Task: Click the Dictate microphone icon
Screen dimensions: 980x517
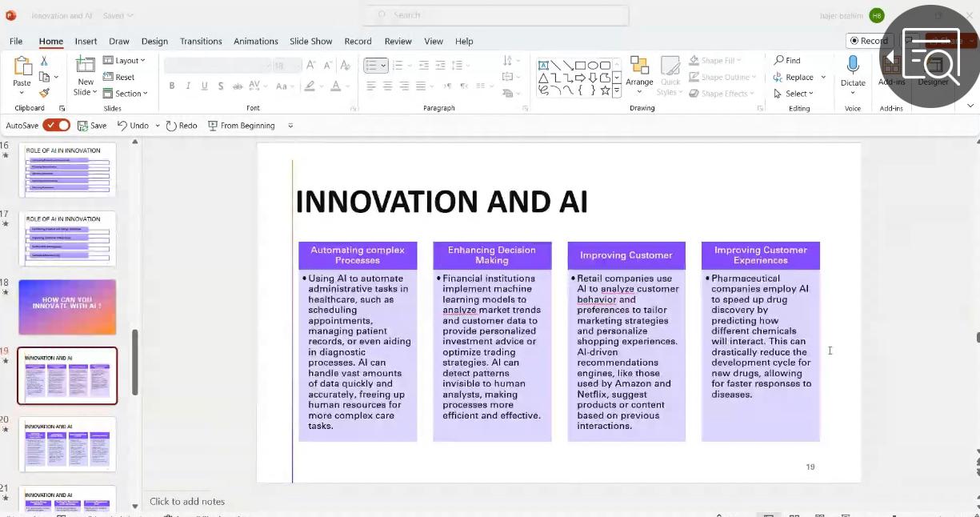Action: pos(853,66)
